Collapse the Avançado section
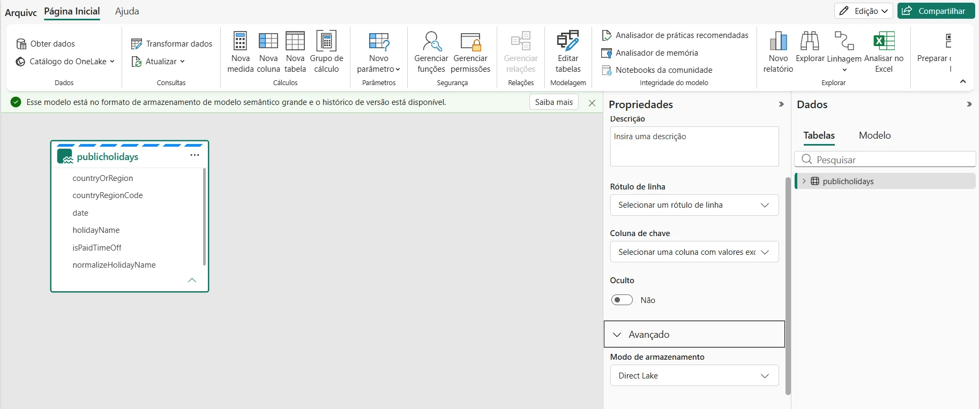 click(x=694, y=335)
